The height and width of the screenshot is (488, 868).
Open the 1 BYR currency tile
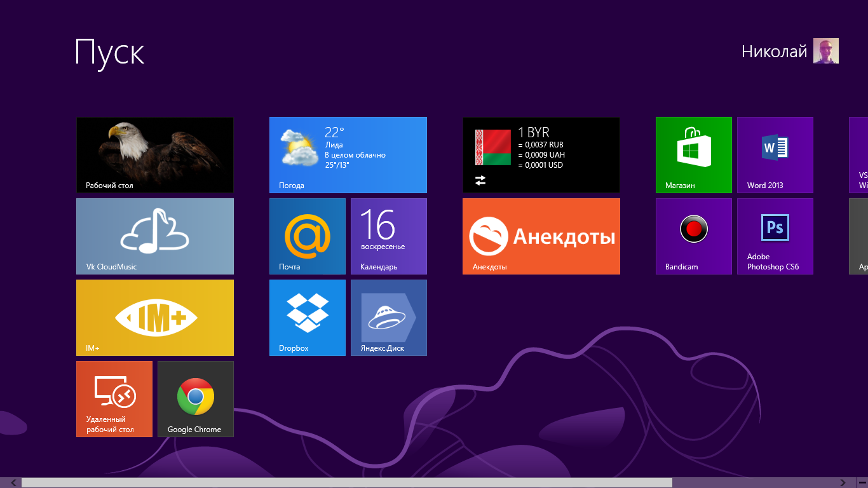541,155
